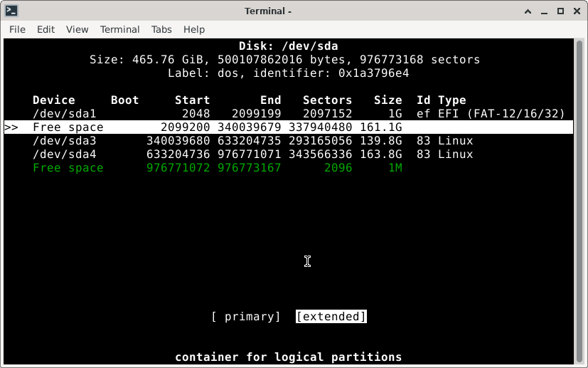
Task: Click the Device column header
Action: coord(53,100)
